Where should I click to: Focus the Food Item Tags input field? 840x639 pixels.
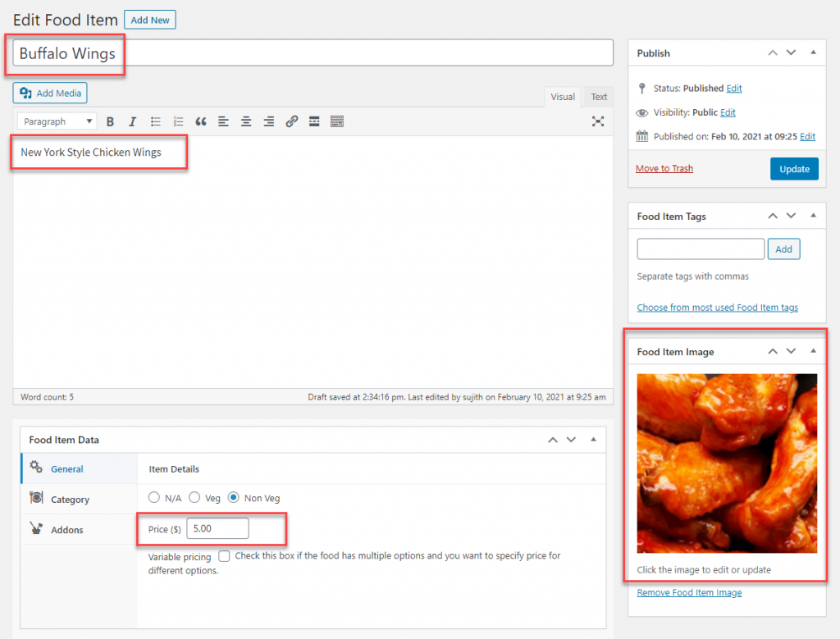pyautogui.click(x=701, y=249)
